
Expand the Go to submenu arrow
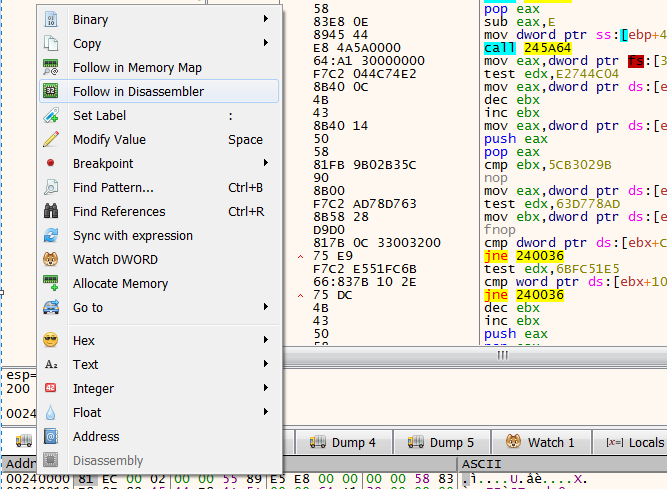pos(266,307)
